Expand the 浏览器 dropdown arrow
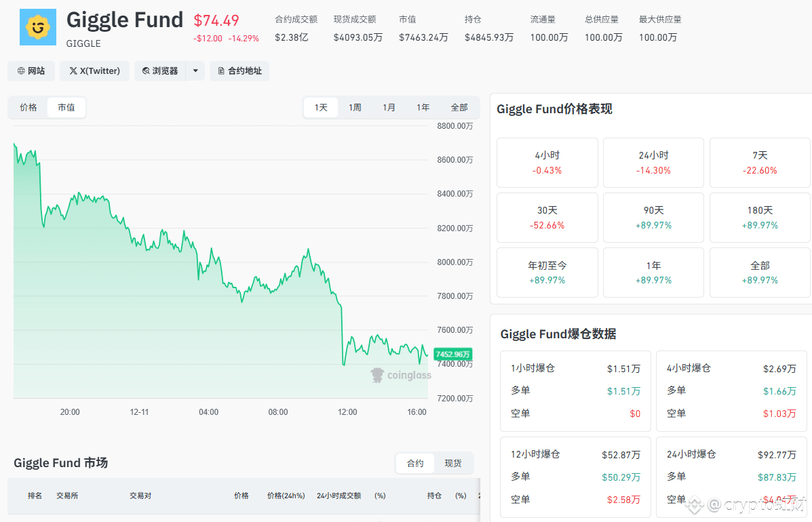The image size is (812, 522). pyautogui.click(x=195, y=71)
